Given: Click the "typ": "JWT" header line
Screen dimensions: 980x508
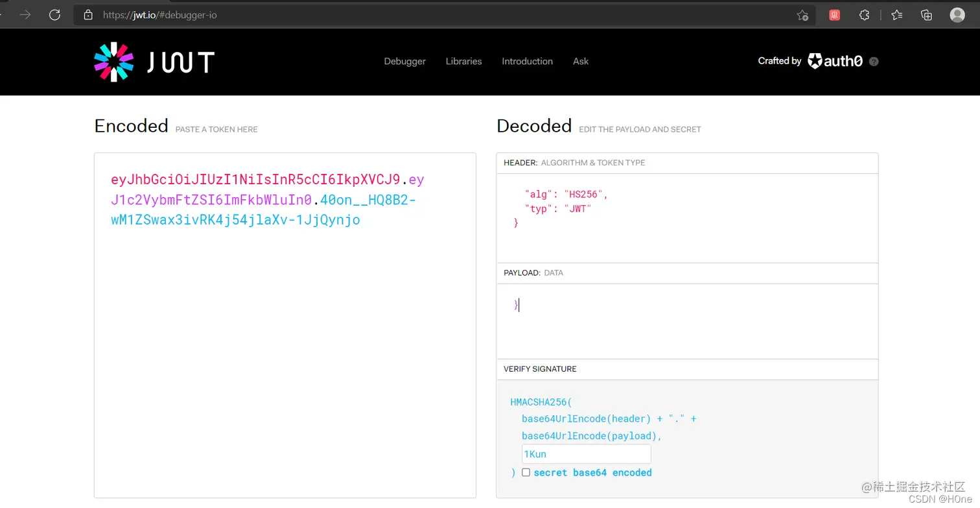Looking at the screenshot, I should [x=558, y=208].
